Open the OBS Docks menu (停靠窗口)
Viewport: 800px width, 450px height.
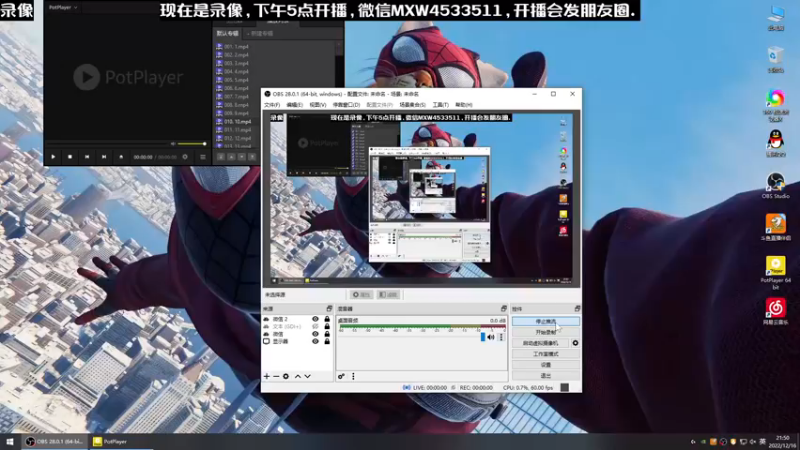point(346,105)
